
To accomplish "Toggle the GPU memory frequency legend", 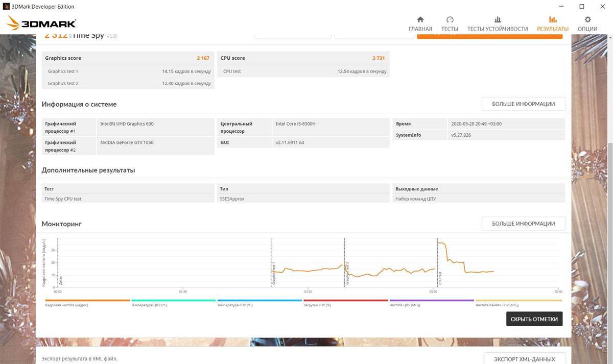I will [x=518, y=301].
